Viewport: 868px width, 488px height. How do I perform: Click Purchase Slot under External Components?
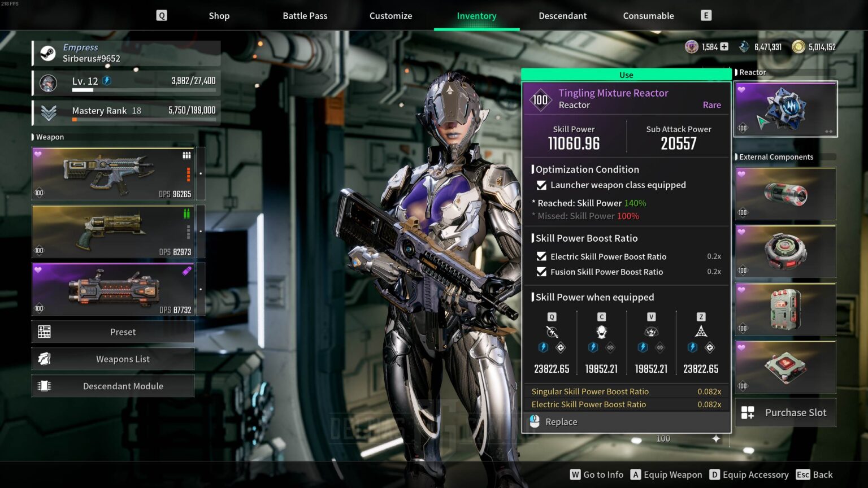pyautogui.click(x=785, y=412)
